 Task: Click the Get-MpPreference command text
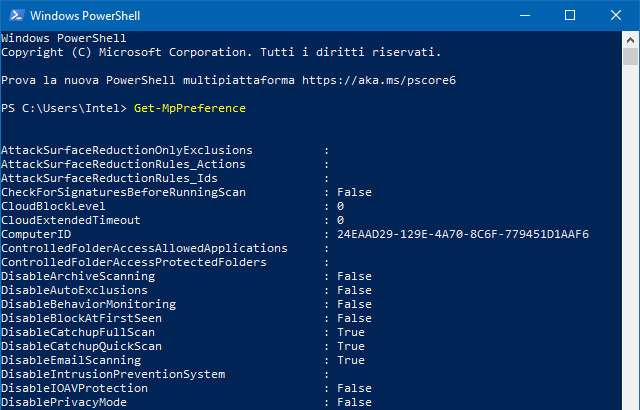[x=189, y=108]
